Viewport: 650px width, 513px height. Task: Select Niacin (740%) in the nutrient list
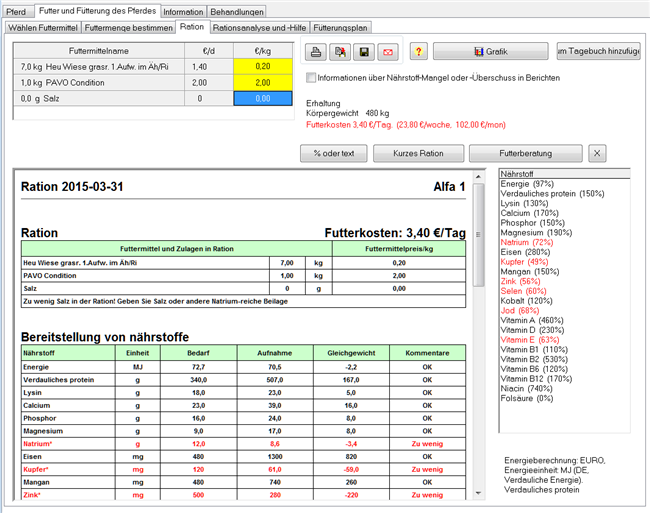526,389
